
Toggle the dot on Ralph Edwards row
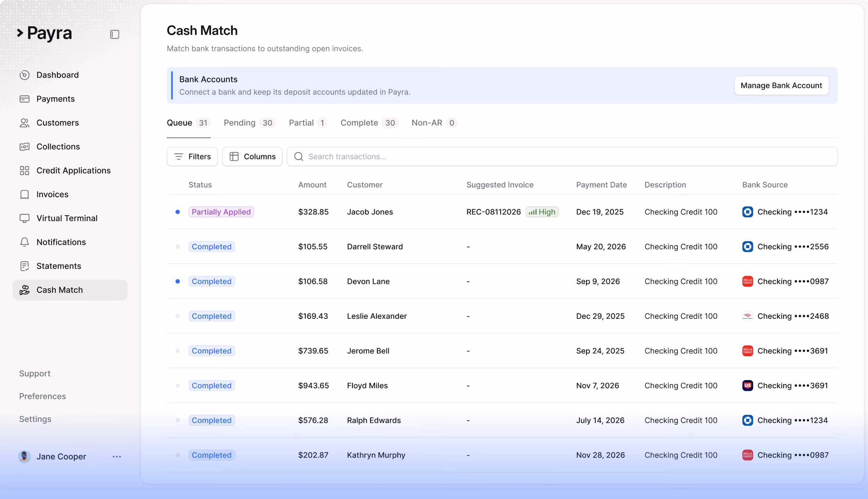tap(177, 420)
